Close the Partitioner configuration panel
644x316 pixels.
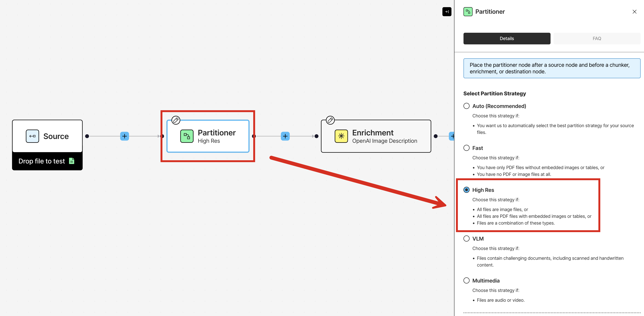coord(634,11)
